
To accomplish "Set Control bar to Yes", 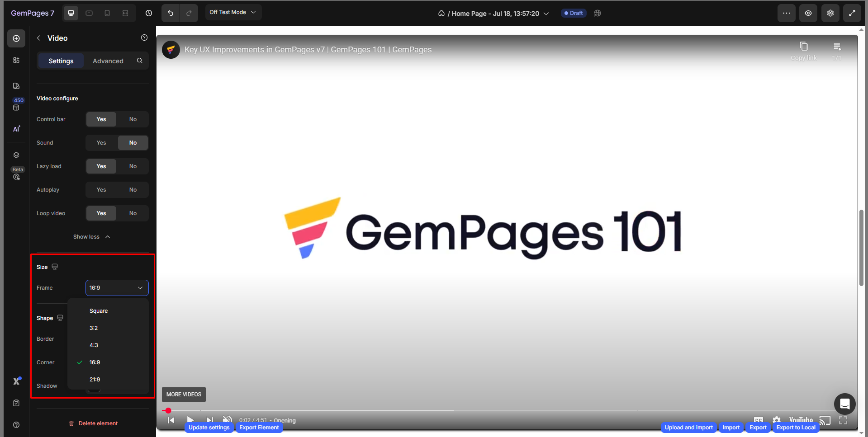I will tap(101, 119).
